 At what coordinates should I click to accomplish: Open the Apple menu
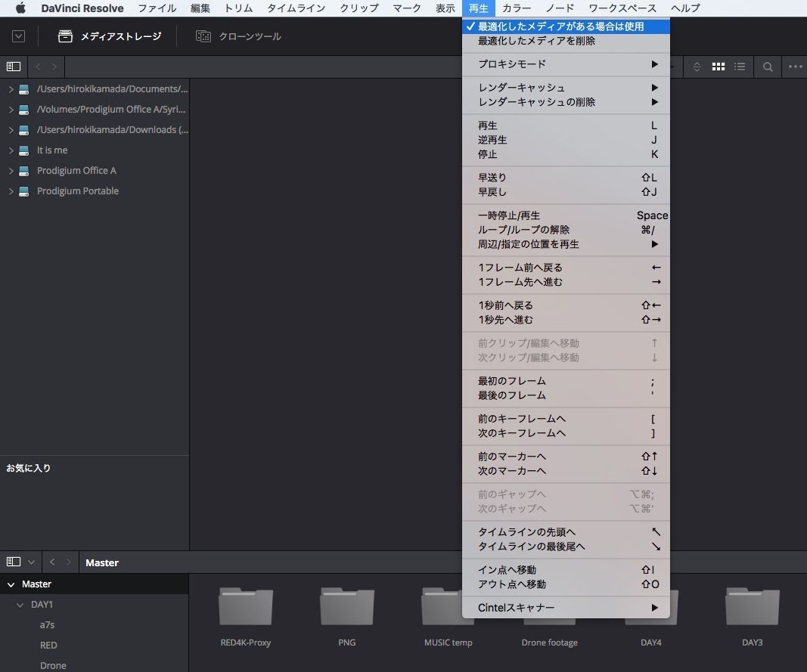coord(20,8)
